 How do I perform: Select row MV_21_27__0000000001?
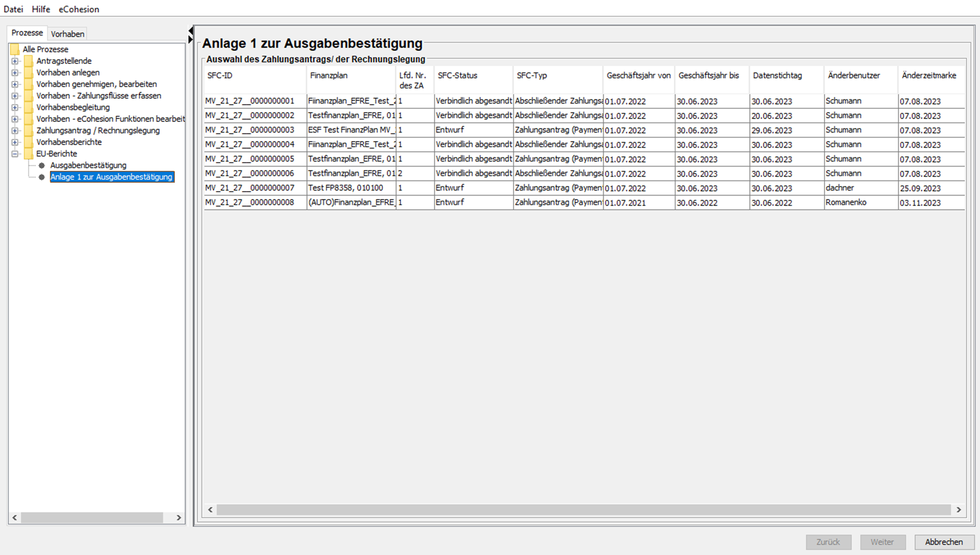coord(584,101)
